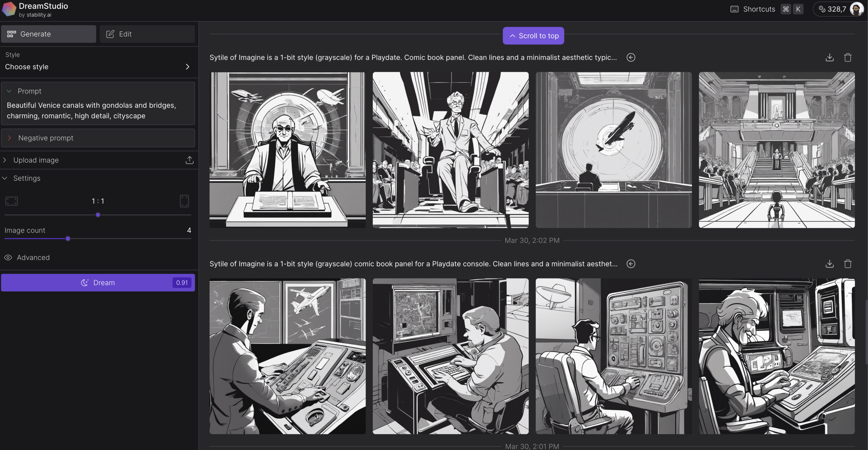Delete the first generation batch

(x=848, y=58)
